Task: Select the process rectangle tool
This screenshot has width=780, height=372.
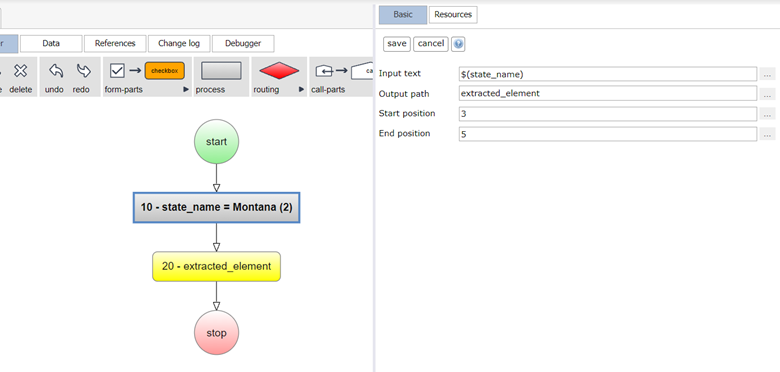Action: [221, 71]
